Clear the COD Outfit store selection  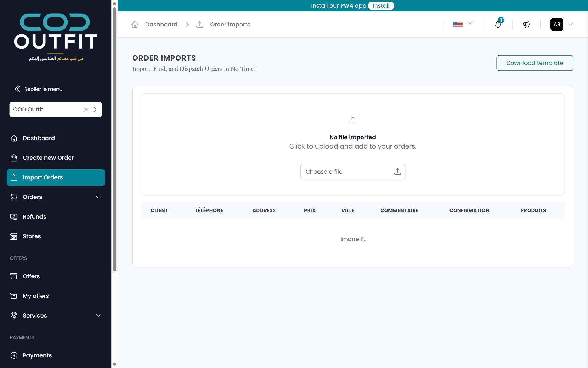click(86, 110)
